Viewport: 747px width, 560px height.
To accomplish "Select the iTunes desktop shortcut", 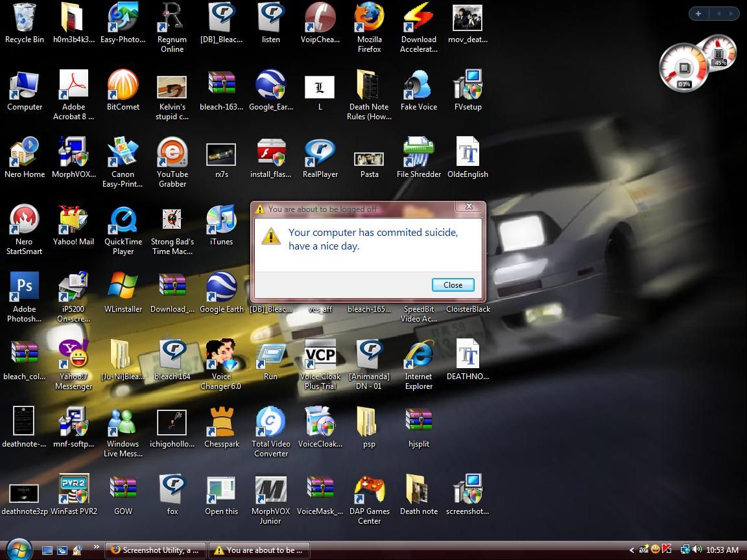I will pyautogui.click(x=221, y=226).
